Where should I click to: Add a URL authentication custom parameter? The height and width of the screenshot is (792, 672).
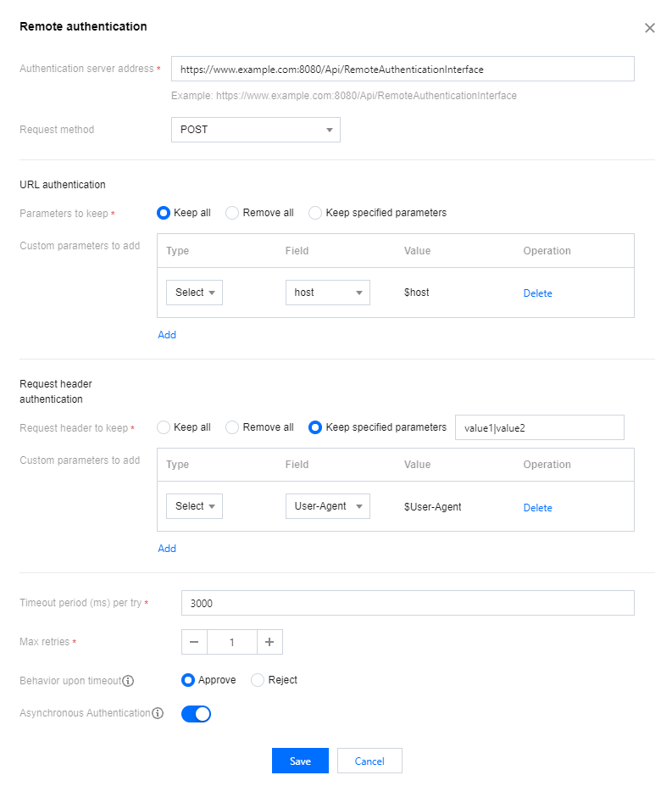(167, 335)
